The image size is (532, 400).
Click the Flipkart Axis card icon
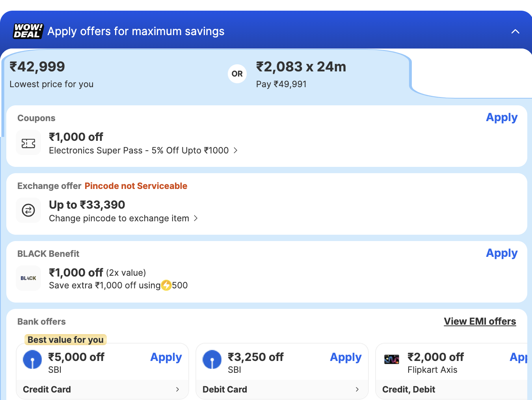392,359
